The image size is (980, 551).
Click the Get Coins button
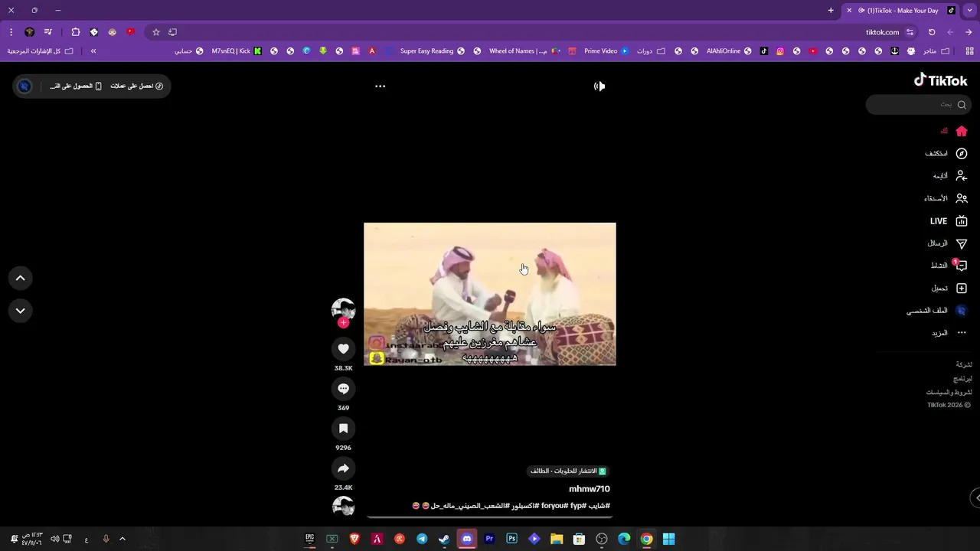coord(136,86)
